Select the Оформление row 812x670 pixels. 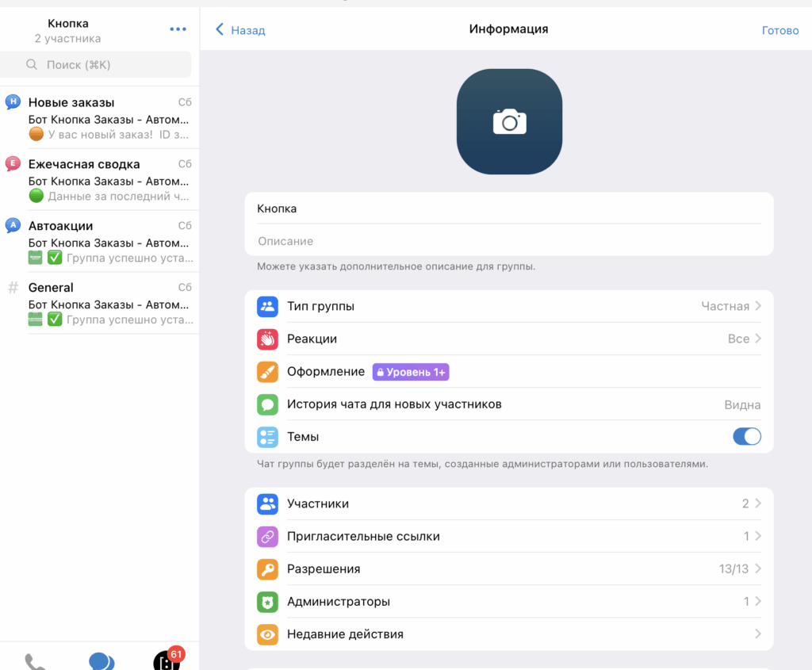[509, 371]
